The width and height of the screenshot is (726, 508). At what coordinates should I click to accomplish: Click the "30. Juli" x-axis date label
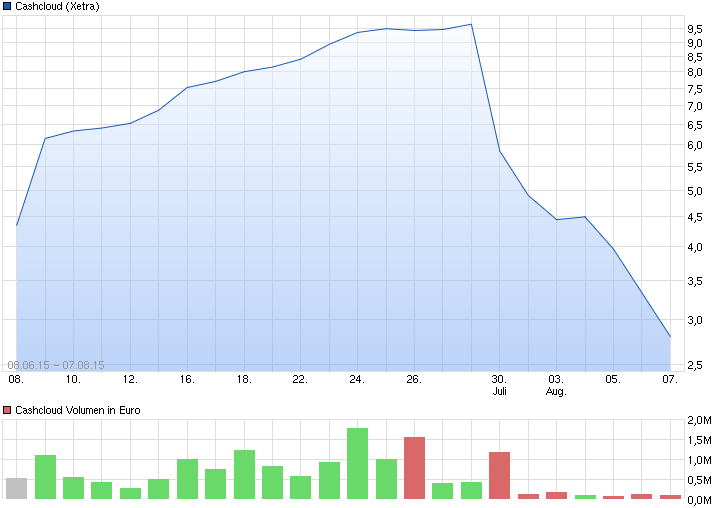click(499, 385)
